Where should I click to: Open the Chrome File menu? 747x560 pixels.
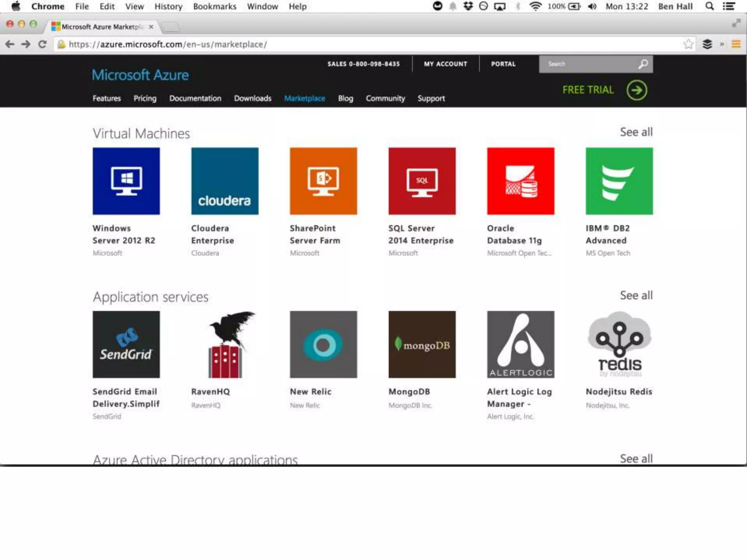[82, 6]
